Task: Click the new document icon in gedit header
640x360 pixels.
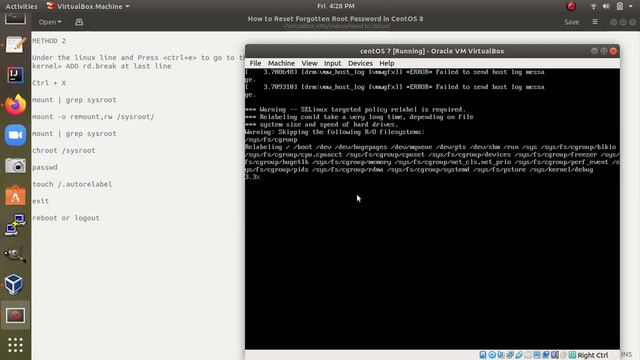Action: (x=79, y=22)
